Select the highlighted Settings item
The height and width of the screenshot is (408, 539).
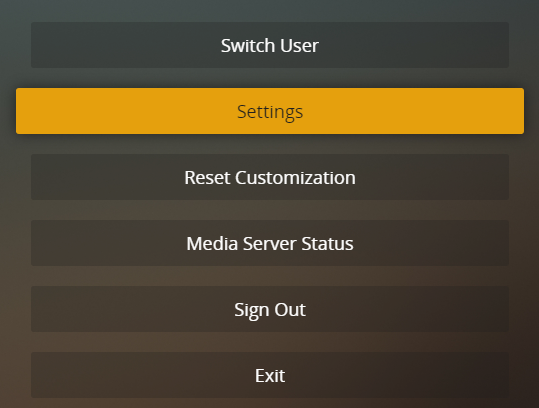(270, 111)
